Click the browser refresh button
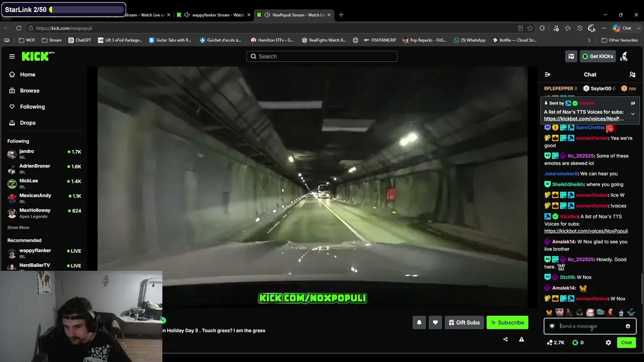This screenshot has width=644, height=362. (x=19, y=28)
